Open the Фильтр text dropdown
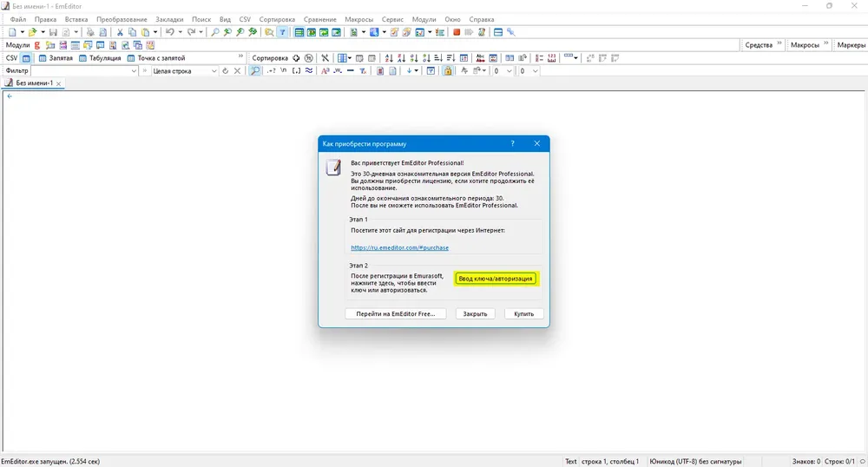Image resolution: width=868 pixels, height=467 pixels. [134, 71]
